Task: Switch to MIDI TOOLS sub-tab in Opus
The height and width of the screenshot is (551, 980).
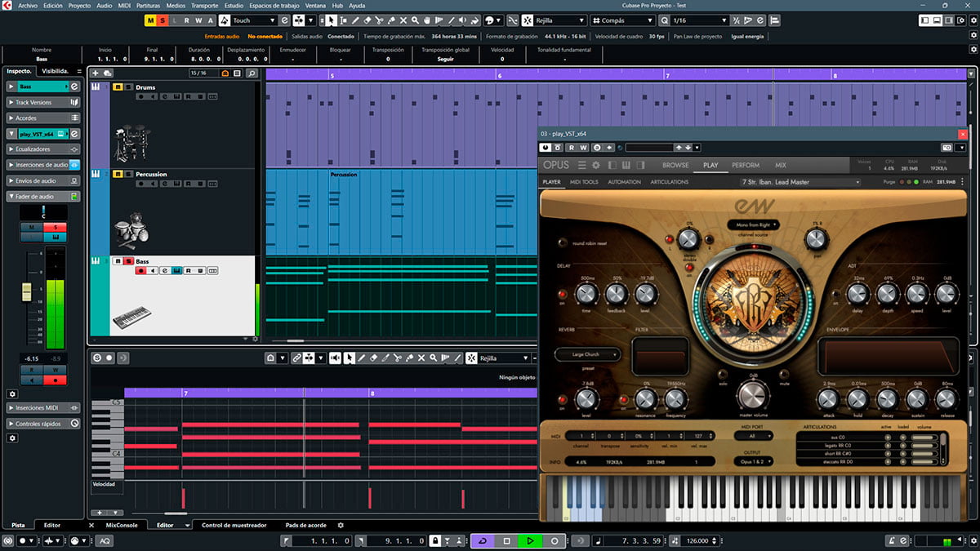Action: (584, 182)
